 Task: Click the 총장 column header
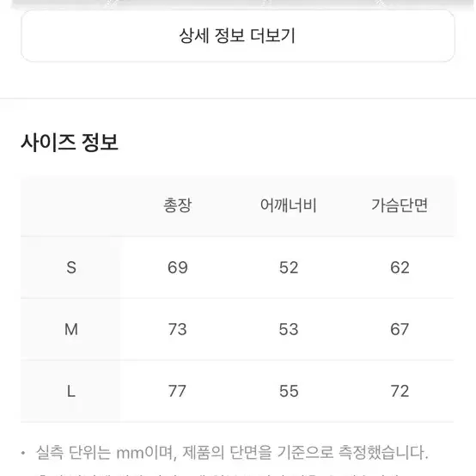click(x=178, y=205)
